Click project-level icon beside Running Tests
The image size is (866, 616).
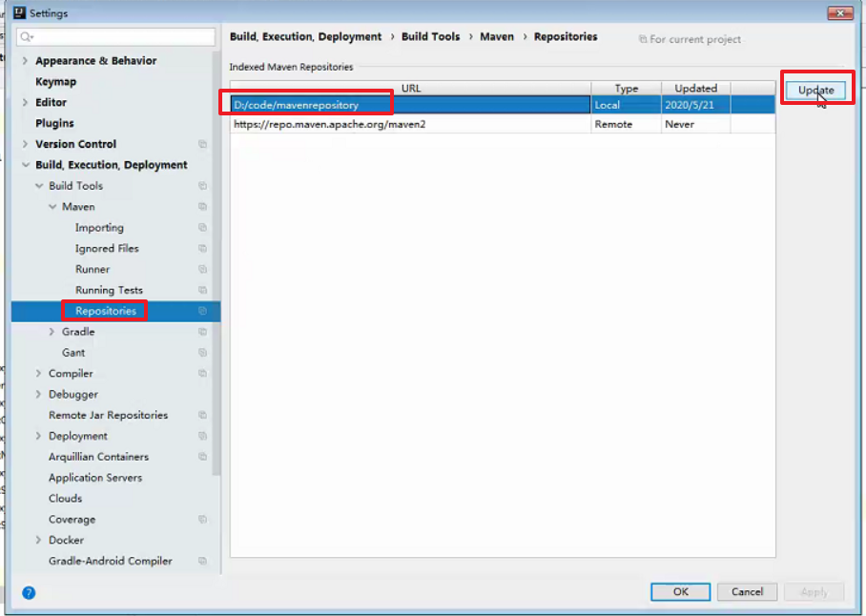(x=203, y=290)
